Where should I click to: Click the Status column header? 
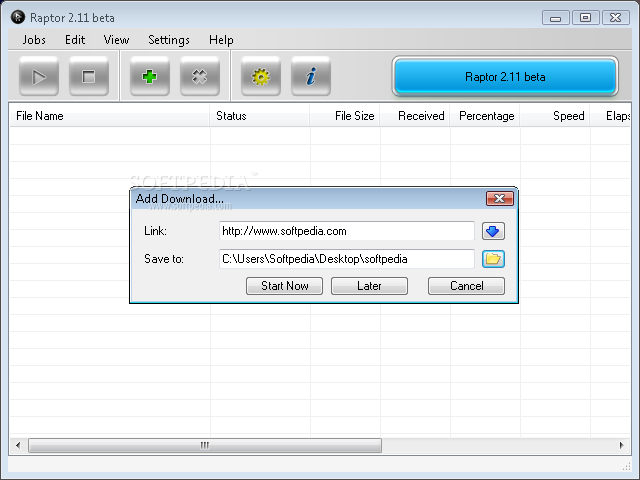pyautogui.click(x=260, y=116)
